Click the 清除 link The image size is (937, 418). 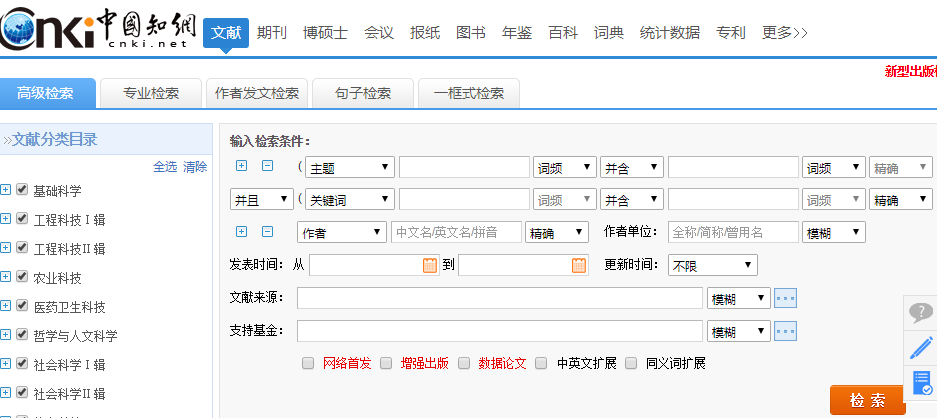(195, 167)
